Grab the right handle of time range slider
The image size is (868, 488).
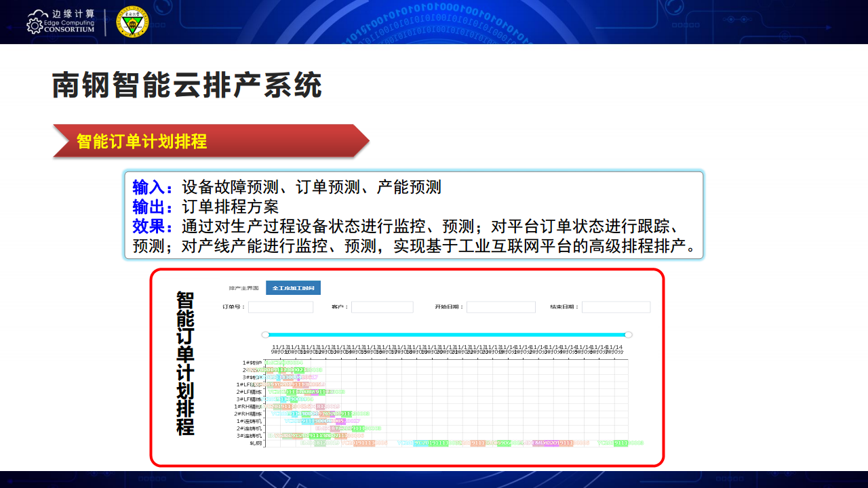point(629,334)
